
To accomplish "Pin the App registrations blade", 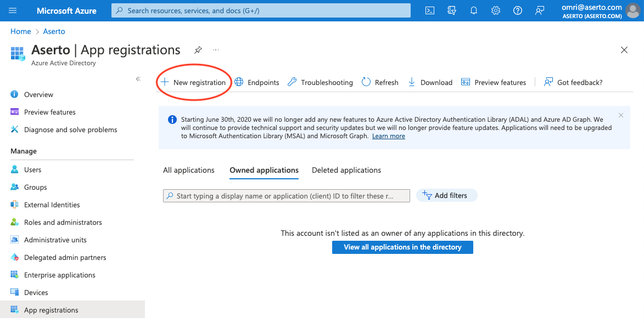I will [198, 50].
